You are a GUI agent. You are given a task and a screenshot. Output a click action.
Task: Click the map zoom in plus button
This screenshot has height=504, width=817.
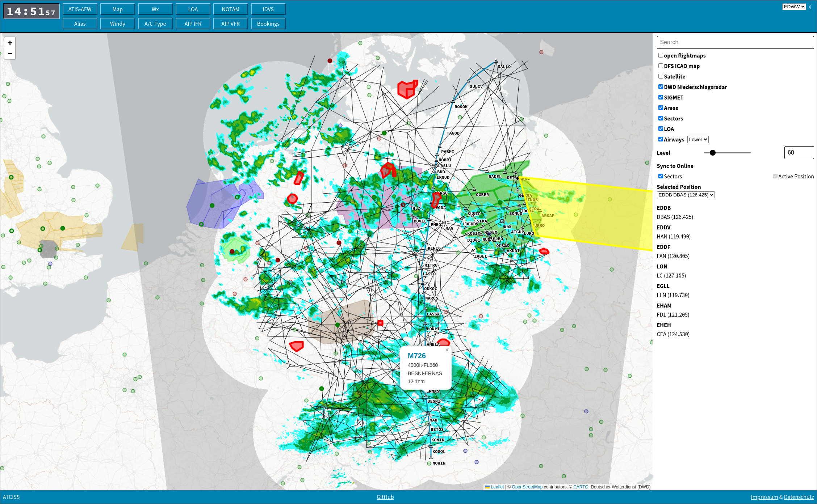pyautogui.click(x=10, y=43)
